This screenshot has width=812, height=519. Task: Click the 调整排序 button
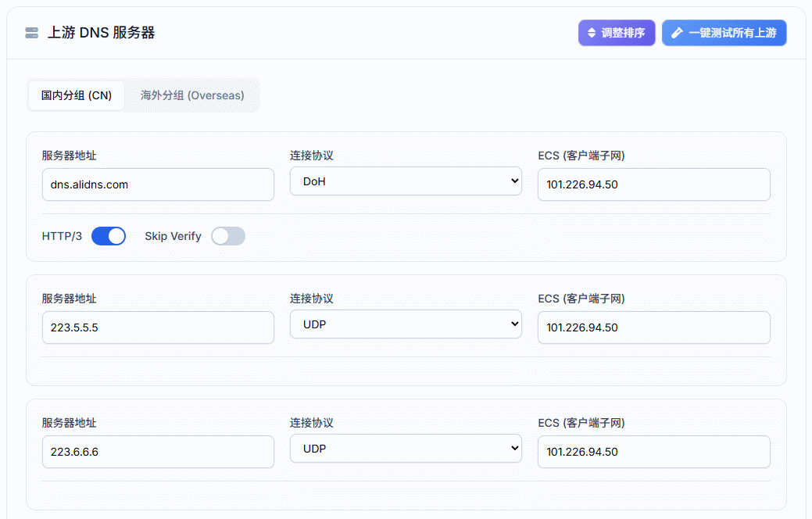[x=617, y=34]
